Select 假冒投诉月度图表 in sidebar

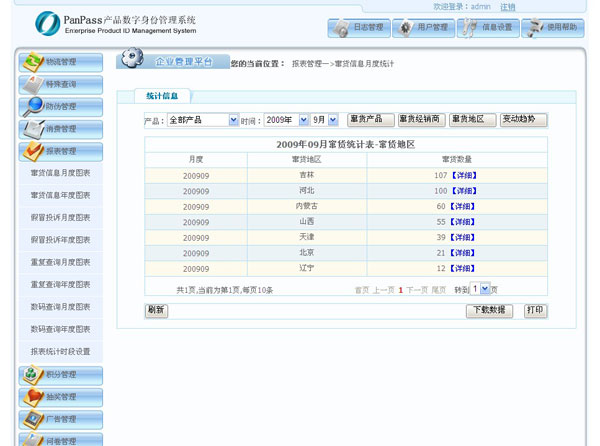pos(60,217)
